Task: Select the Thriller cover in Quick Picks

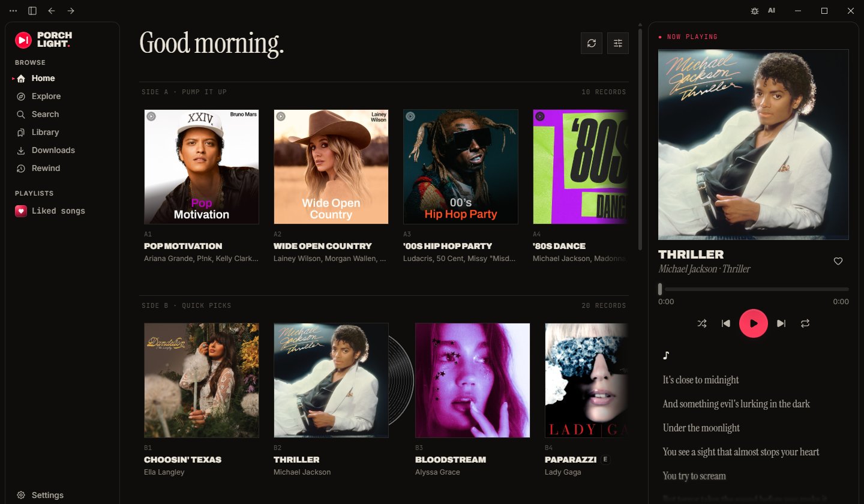Action: (x=331, y=380)
